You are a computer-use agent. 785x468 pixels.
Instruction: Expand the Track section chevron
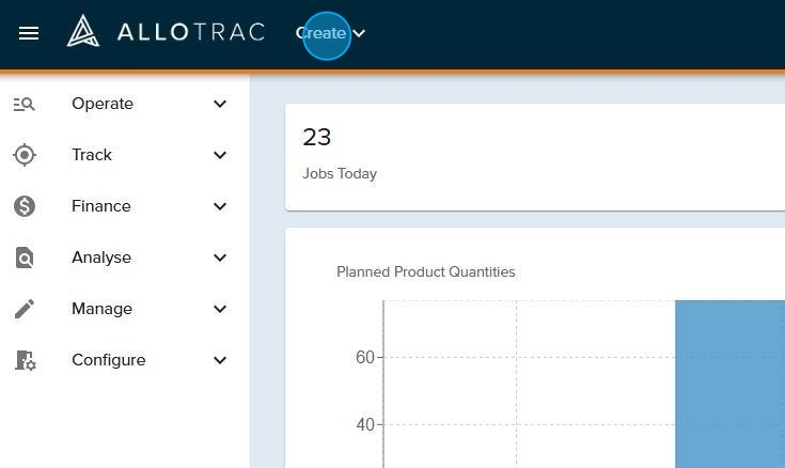[220, 155]
